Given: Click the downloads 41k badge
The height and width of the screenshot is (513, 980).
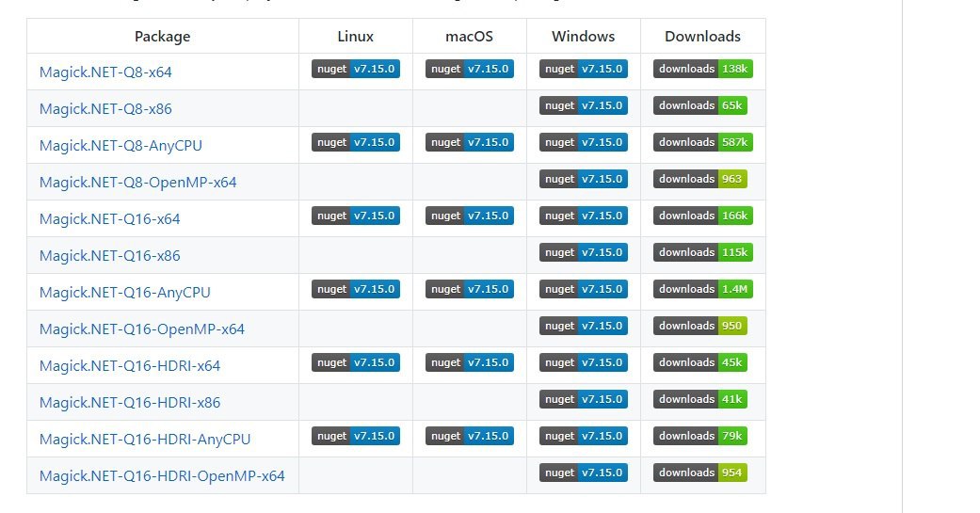Looking at the screenshot, I should (700, 399).
